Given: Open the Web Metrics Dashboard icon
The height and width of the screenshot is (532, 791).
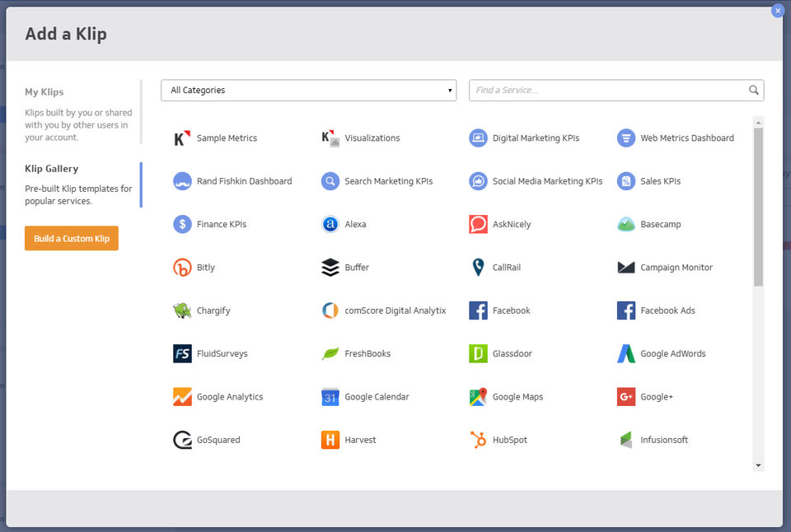Looking at the screenshot, I should pos(626,138).
